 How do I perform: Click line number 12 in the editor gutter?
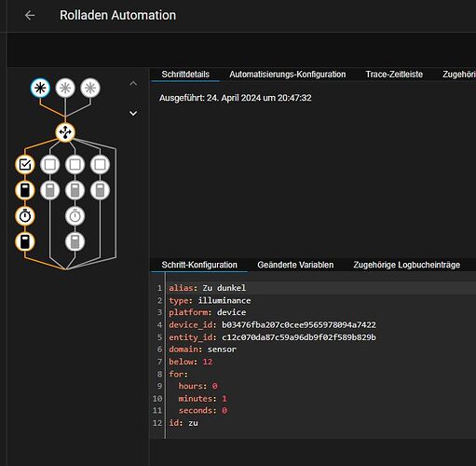coord(157,423)
